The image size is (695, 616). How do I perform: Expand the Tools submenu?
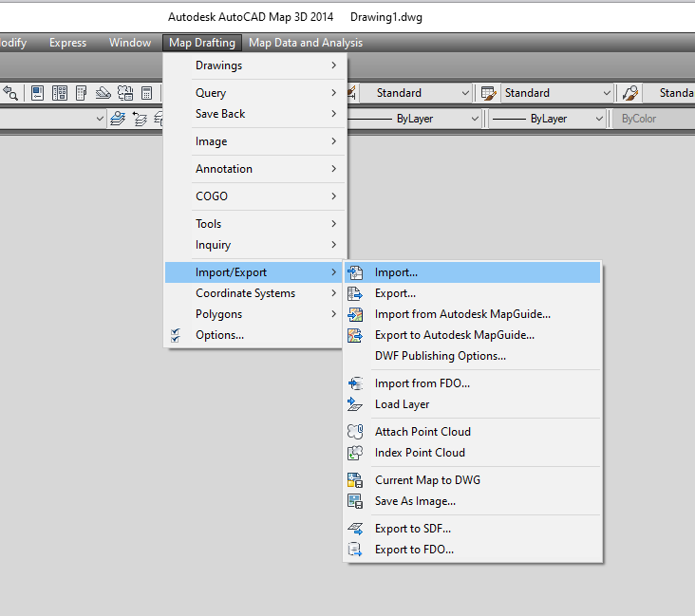coord(255,224)
